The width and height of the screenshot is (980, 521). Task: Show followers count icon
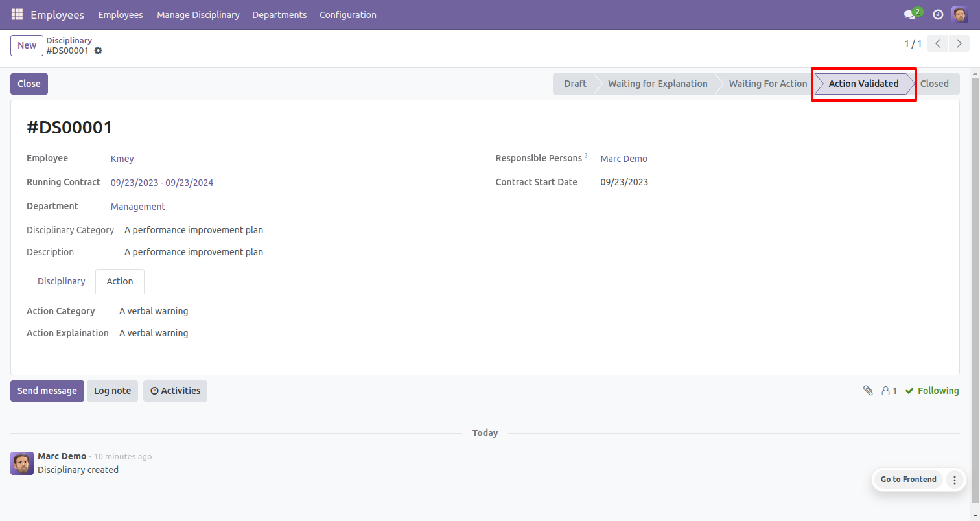889,391
